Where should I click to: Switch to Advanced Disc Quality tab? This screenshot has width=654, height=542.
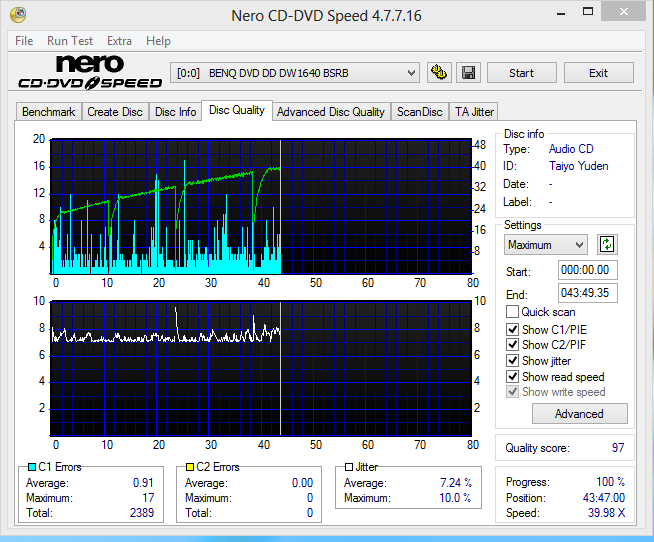pyautogui.click(x=331, y=112)
